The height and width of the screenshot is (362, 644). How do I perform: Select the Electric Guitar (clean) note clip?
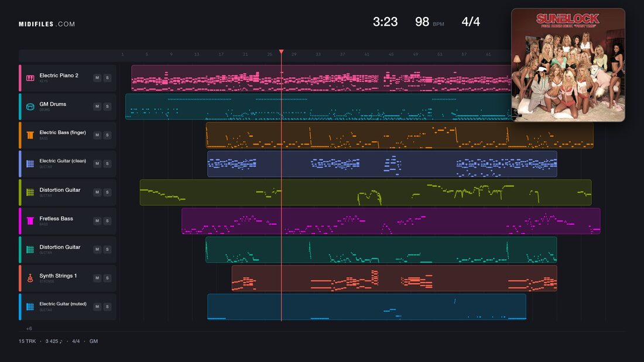tap(382, 164)
